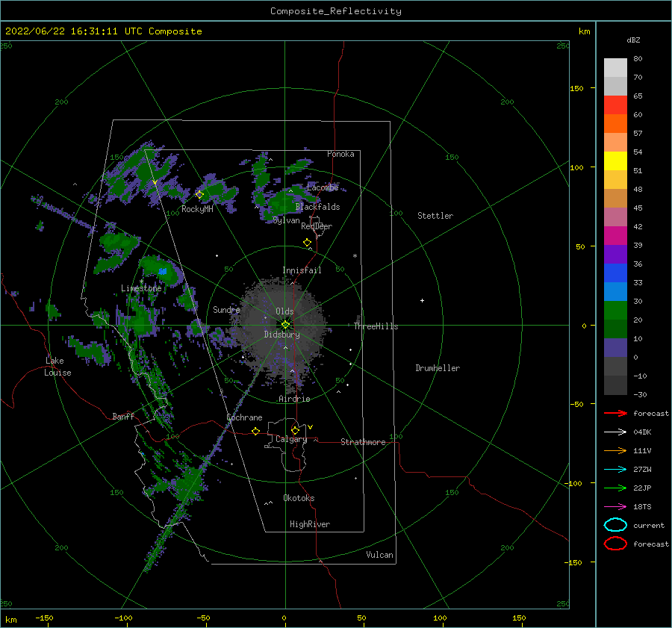Click the yellow diamond marker above Calgary label

coord(295,430)
